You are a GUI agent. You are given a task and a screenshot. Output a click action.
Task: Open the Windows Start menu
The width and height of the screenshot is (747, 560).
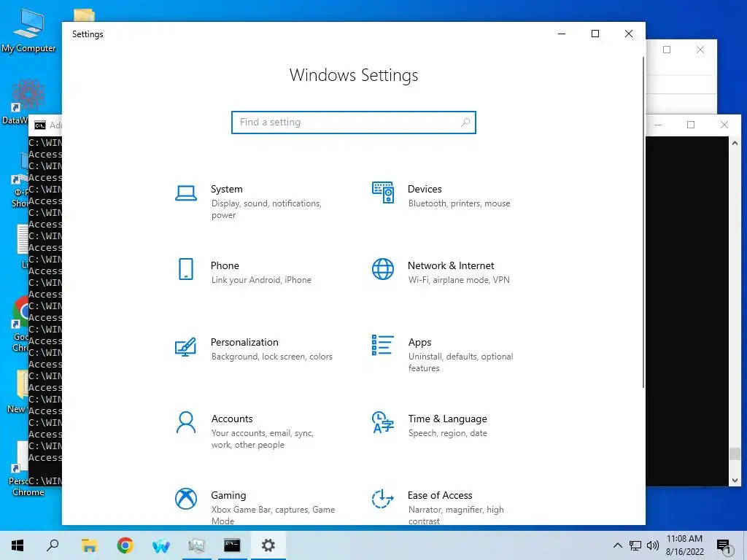[x=18, y=545]
